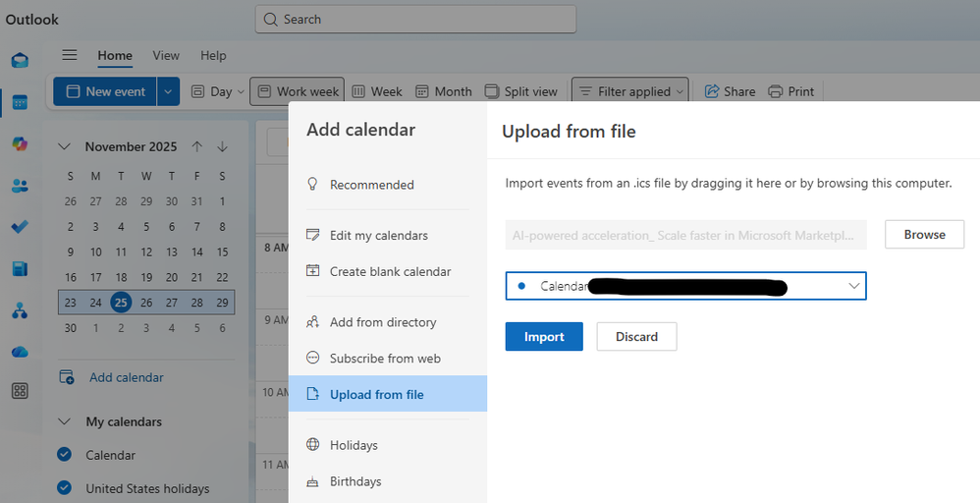980x503 pixels.
Task: Open the OneDrive cloud icon
Action: coord(20,352)
